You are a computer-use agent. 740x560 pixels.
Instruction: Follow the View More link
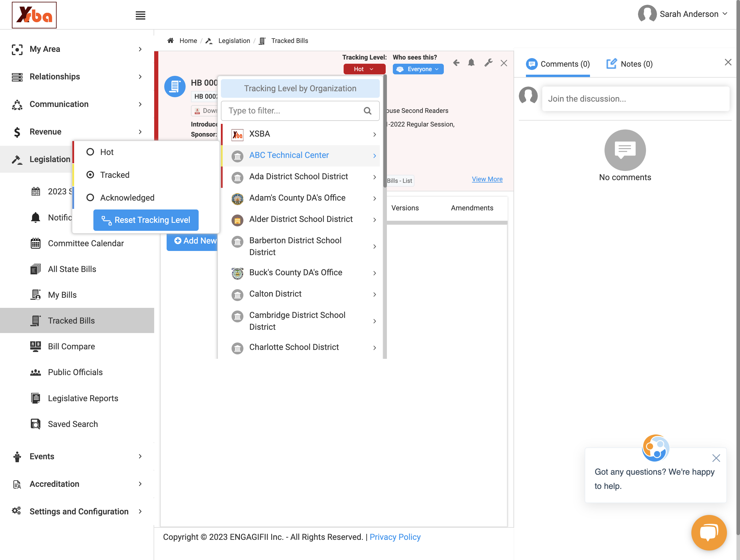tap(487, 179)
